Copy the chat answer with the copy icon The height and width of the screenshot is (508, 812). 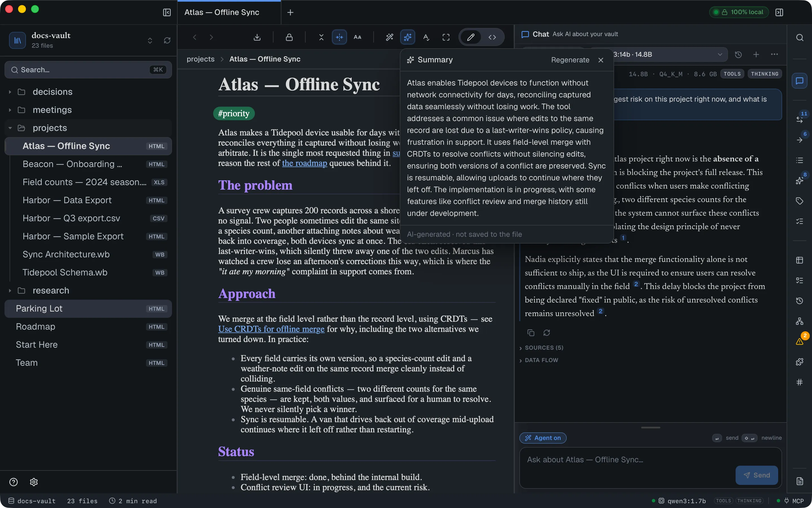coord(531,333)
